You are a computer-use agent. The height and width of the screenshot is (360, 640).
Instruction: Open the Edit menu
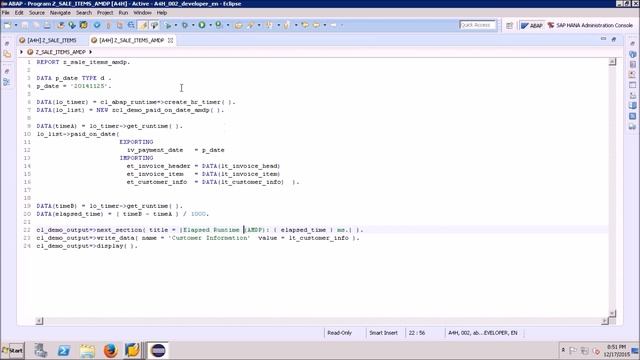pos(19,13)
